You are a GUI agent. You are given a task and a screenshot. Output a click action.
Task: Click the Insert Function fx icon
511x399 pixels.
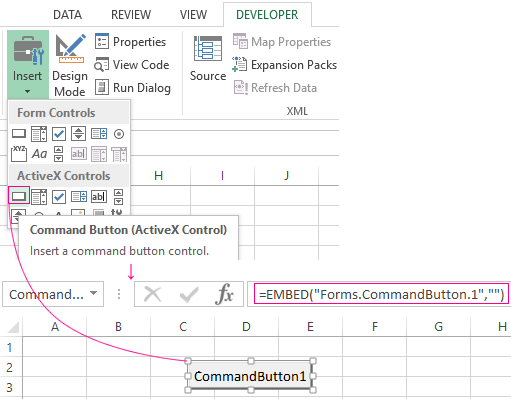pos(224,294)
